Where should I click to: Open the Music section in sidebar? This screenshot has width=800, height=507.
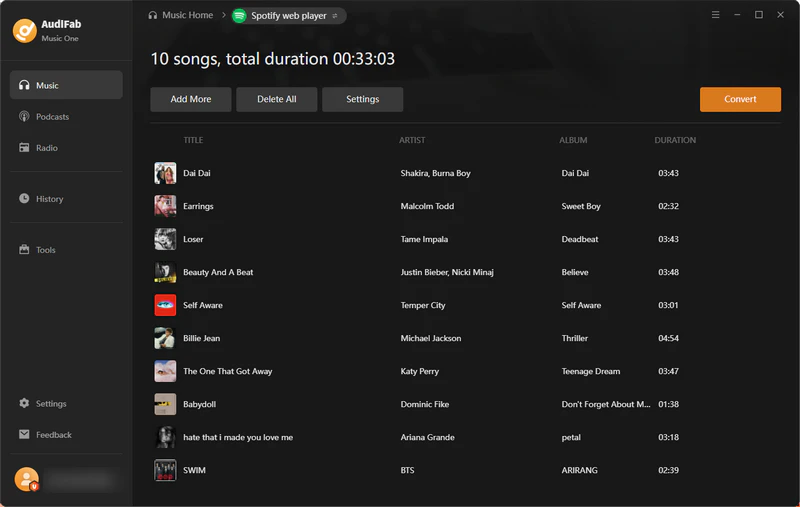[x=66, y=85]
